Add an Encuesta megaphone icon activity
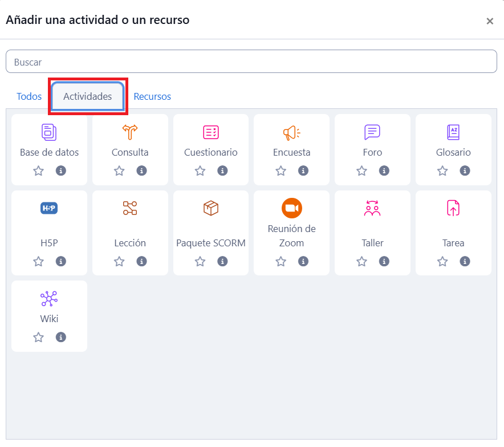504x447 pixels. tap(291, 132)
